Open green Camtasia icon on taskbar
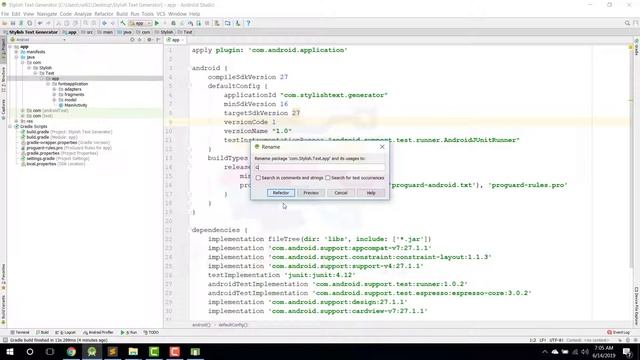Image resolution: width=640 pixels, height=360 pixels. coord(154,351)
